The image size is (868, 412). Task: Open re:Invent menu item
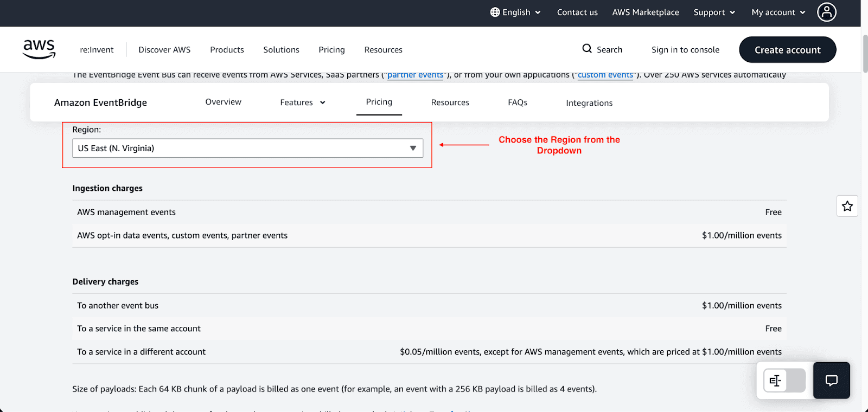pos(97,50)
